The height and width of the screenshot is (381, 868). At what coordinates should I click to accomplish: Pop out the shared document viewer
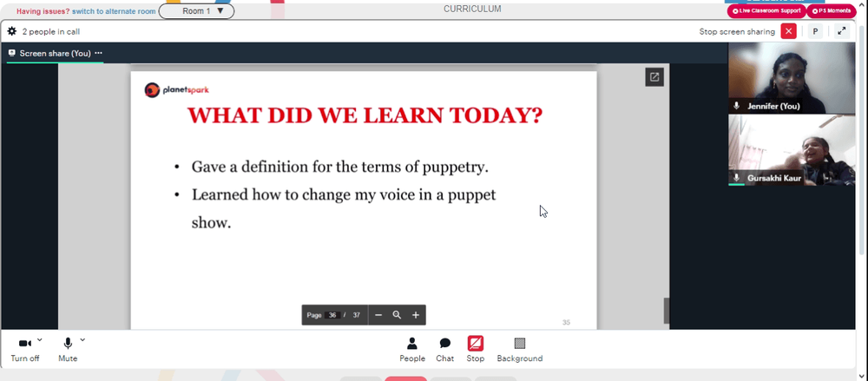click(x=654, y=77)
